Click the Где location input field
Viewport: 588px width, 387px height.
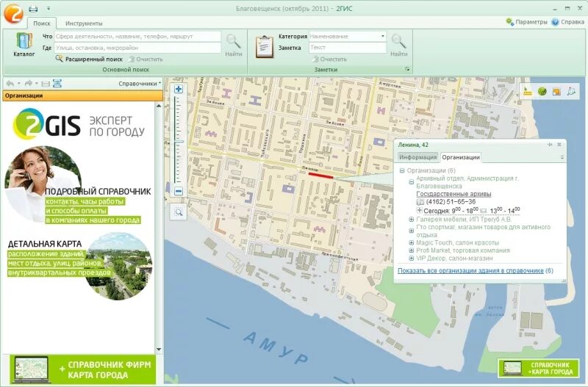[x=137, y=48]
